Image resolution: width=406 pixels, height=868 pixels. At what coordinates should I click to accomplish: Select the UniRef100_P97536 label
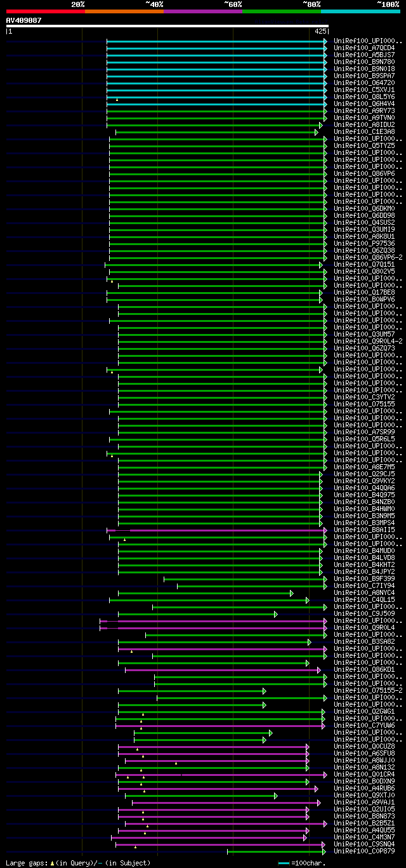click(364, 243)
